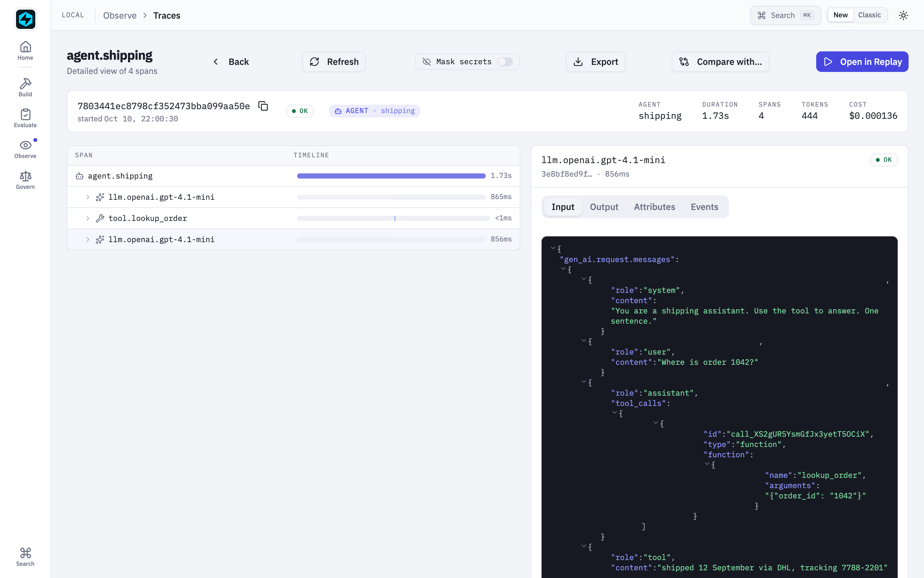
Task: Click the Search command bar
Action: tap(785, 15)
